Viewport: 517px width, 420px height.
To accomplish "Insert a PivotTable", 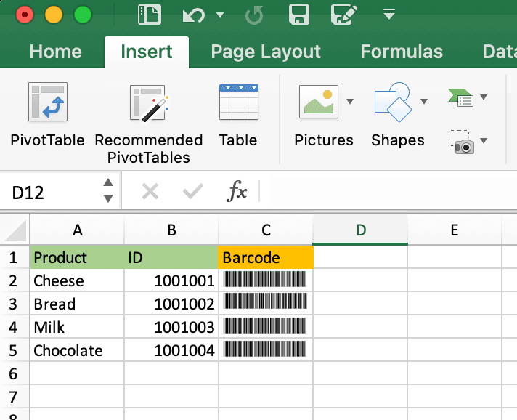I will point(48,115).
